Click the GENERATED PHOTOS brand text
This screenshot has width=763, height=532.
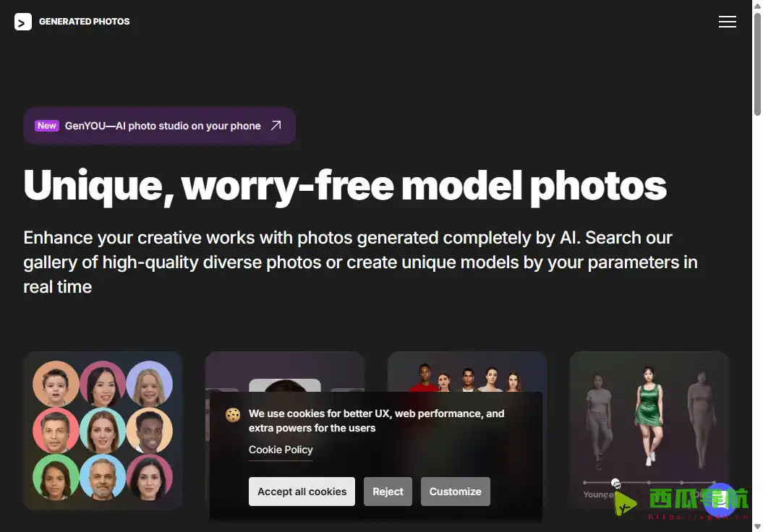[85, 22]
